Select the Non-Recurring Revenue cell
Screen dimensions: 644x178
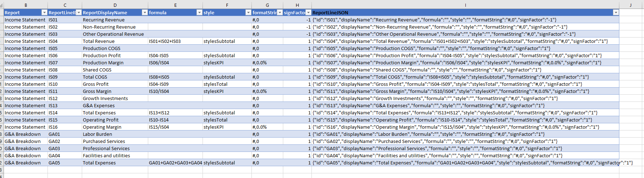tap(115, 27)
